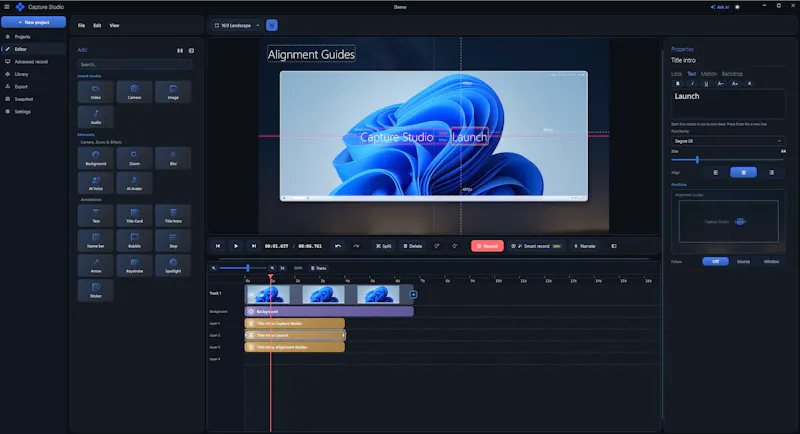
Task: Click the fit-timeline icon beside zoom controls
Action: [x=282, y=268]
